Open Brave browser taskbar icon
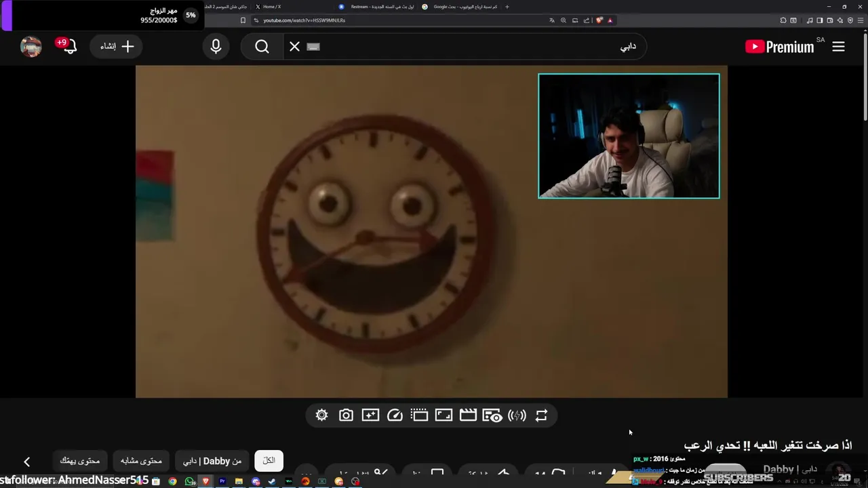868x488 pixels. pos(205,481)
